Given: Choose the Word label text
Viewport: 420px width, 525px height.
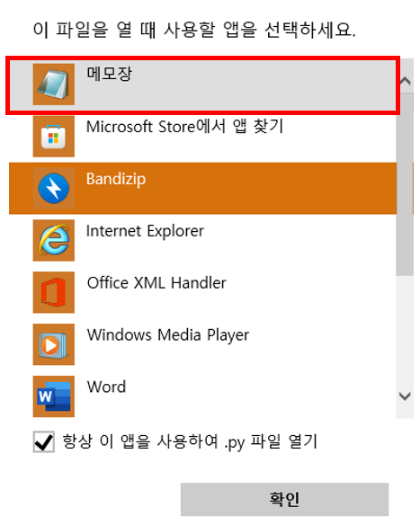Looking at the screenshot, I should tap(106, 387).
